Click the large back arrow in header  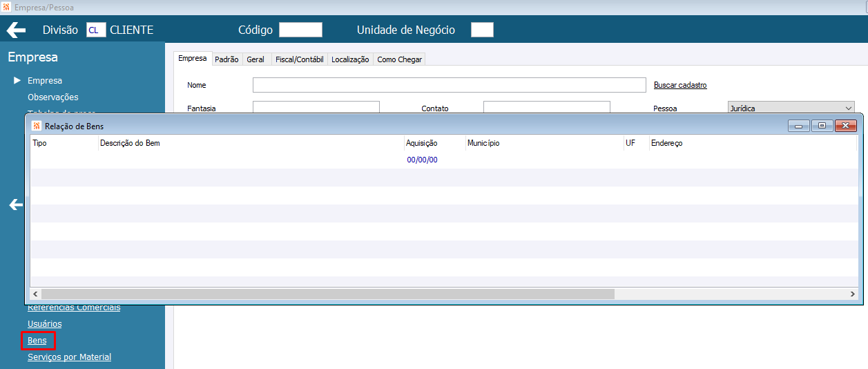[16, 30]
